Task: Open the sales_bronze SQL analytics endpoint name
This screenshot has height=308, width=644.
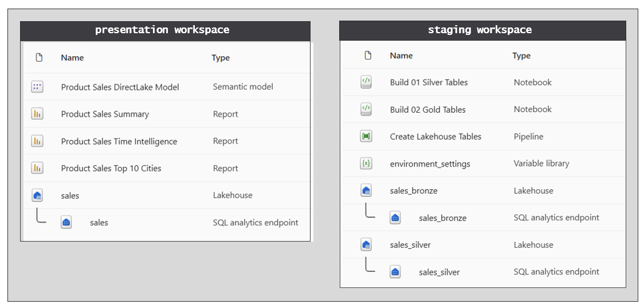Action: pyautogui.click(x=443, y=218)
